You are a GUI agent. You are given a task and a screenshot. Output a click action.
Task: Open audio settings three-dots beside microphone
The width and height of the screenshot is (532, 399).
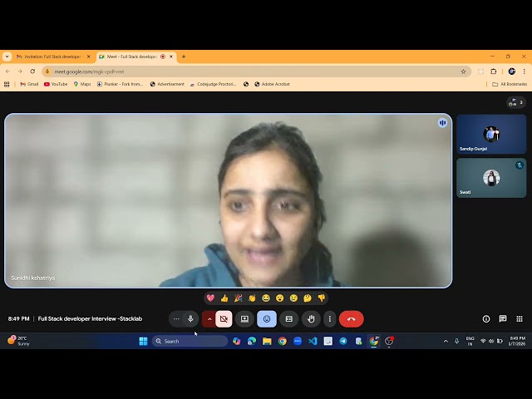176,319
